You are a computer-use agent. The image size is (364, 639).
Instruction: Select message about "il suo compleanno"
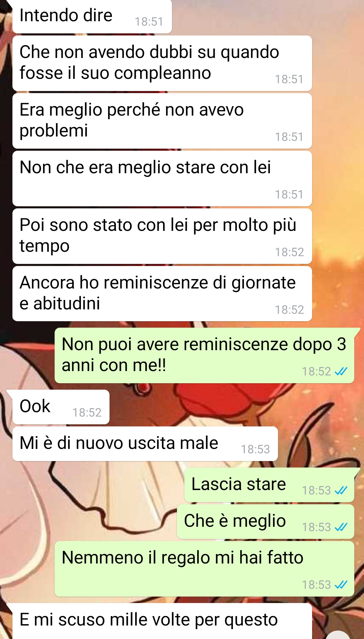click(x=162, y=63)
